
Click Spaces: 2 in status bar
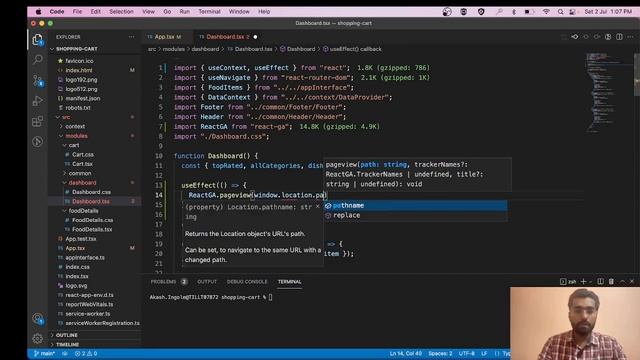tap(440, 353)
